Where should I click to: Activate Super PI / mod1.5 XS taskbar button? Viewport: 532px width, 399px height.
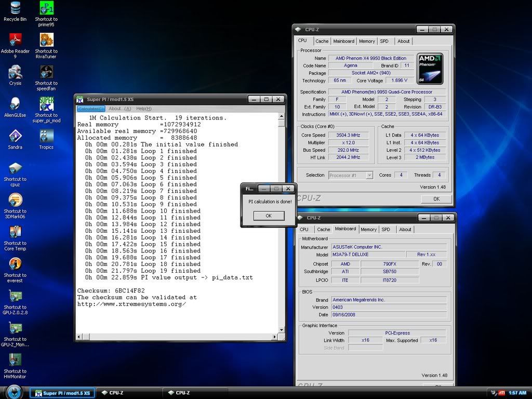(x=62, y=393)
